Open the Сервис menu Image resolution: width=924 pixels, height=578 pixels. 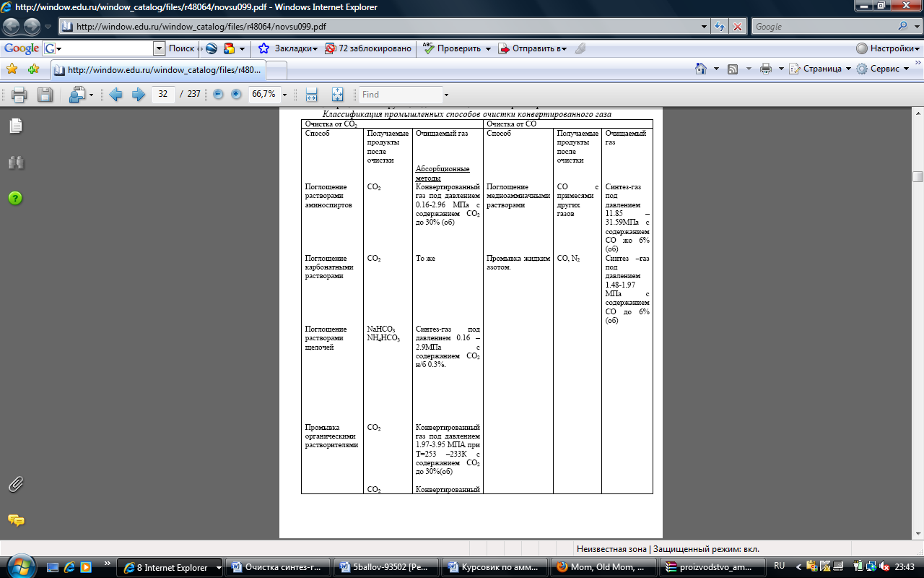pyautogui.click(x=883, y=69)
